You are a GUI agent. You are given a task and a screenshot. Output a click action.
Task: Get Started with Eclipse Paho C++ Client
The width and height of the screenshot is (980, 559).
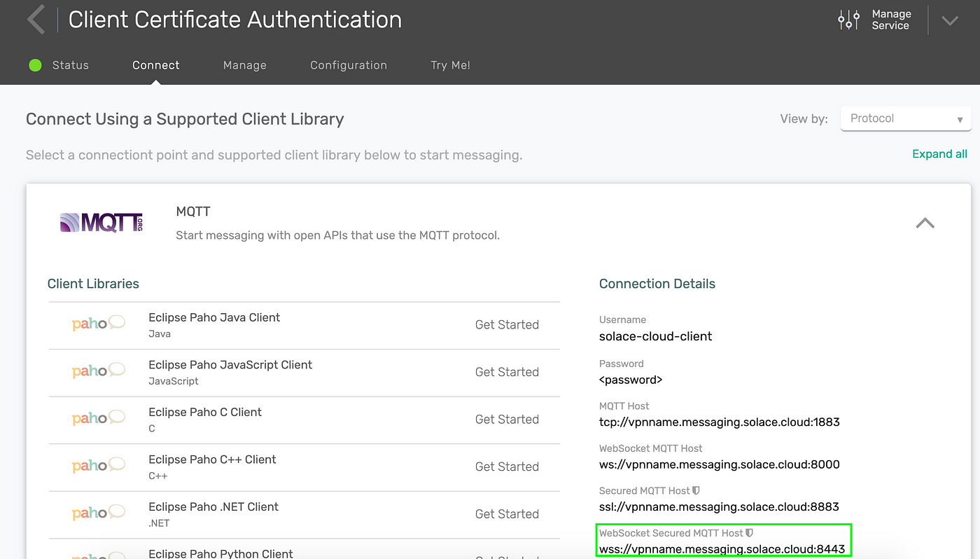coord(507,467)
